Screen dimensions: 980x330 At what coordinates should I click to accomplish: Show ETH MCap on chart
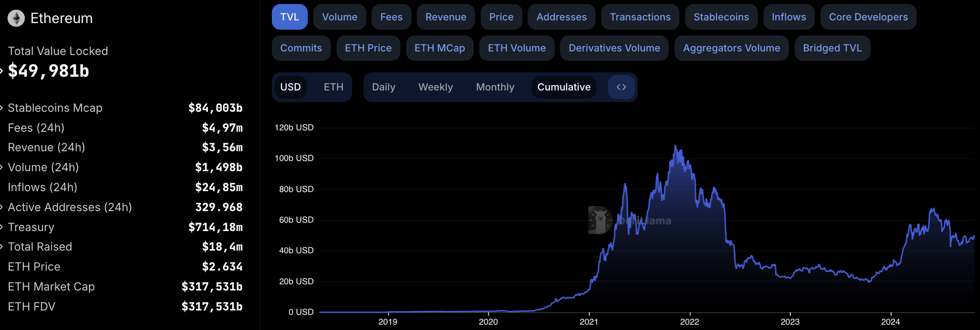(x=440, y=48)
